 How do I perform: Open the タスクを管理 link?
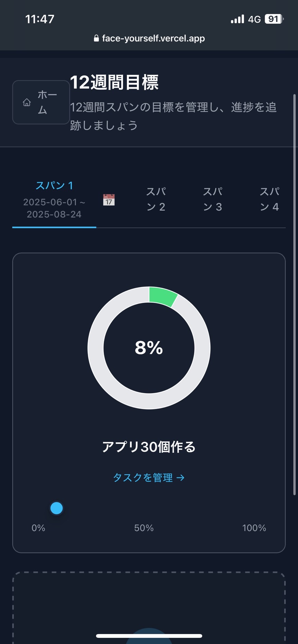tap(149, 477)
